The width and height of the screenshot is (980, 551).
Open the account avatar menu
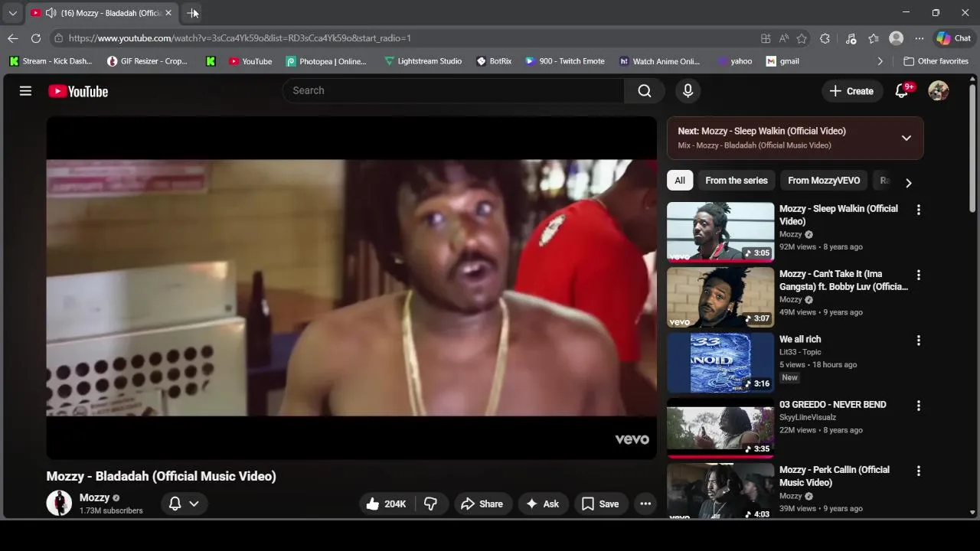point(939,91)
